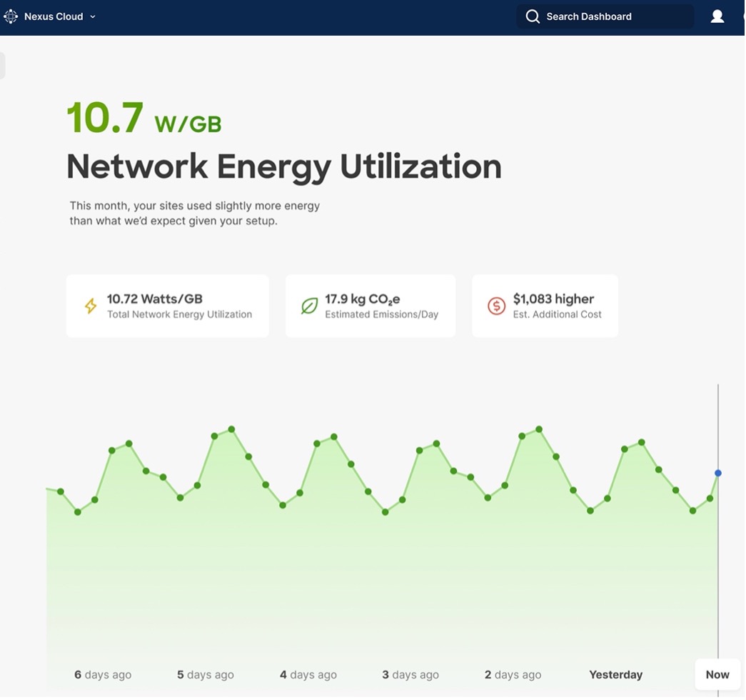Select 6 days ago on the axis
The image size is (746, 700).
pos(103,674)
